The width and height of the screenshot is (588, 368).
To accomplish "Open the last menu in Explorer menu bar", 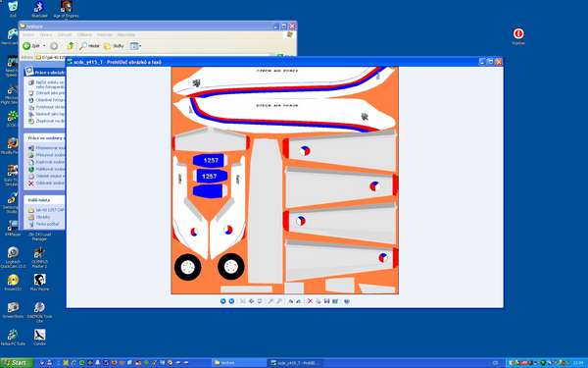I will (126, 35).
